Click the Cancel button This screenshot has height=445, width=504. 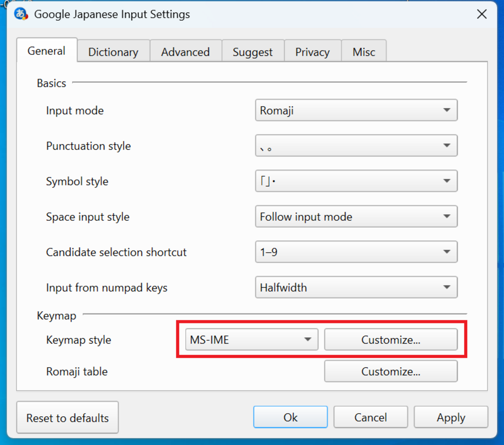(x=370, y=417)
